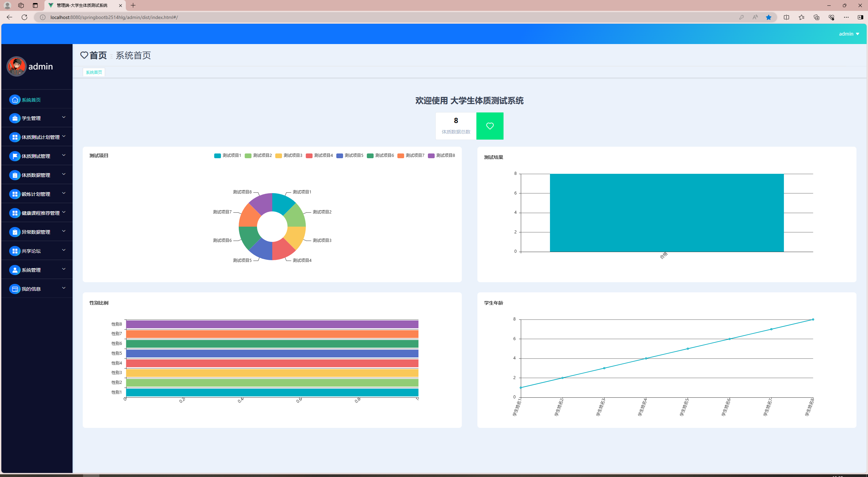The image size is (868, 477).
Task: Click the briefcase icon beside 学生管理
Action: 15,118
